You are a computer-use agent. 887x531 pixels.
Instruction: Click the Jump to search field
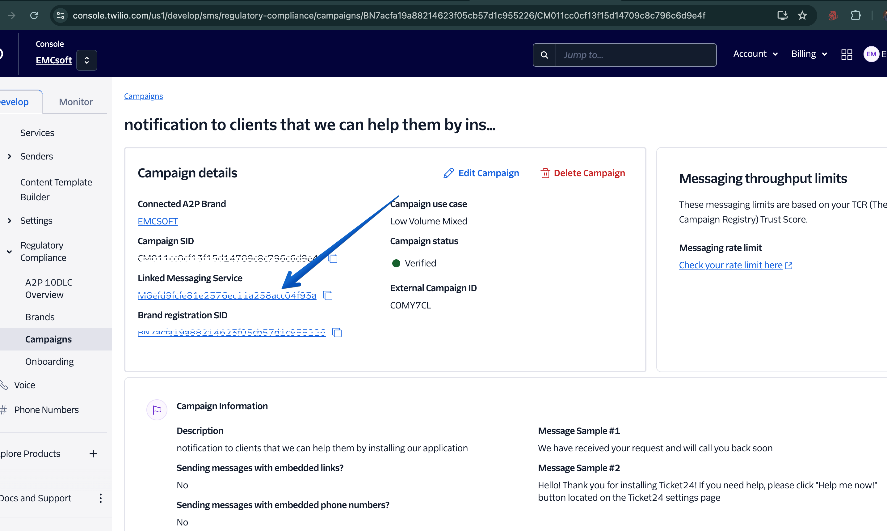pos(630,54)
